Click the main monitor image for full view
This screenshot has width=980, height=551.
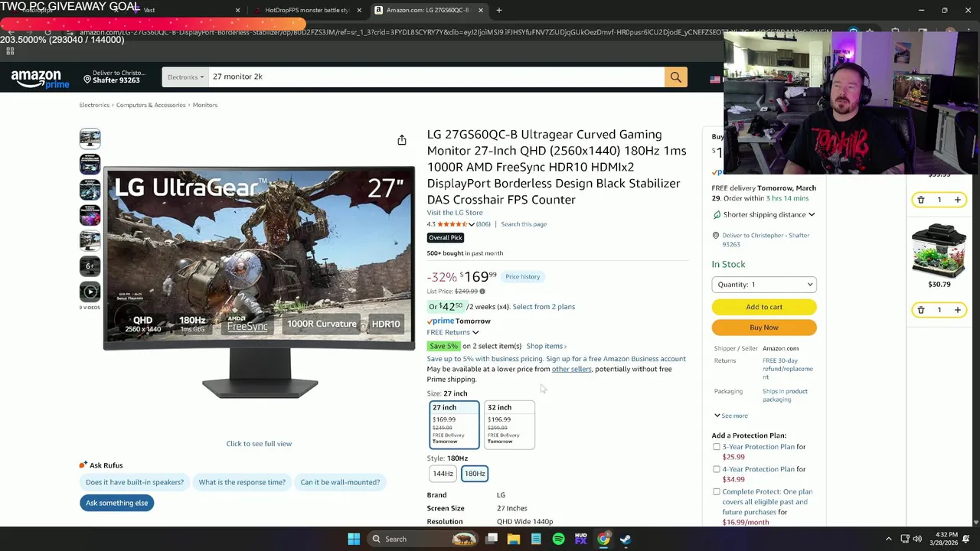click(x=260, y=282)
